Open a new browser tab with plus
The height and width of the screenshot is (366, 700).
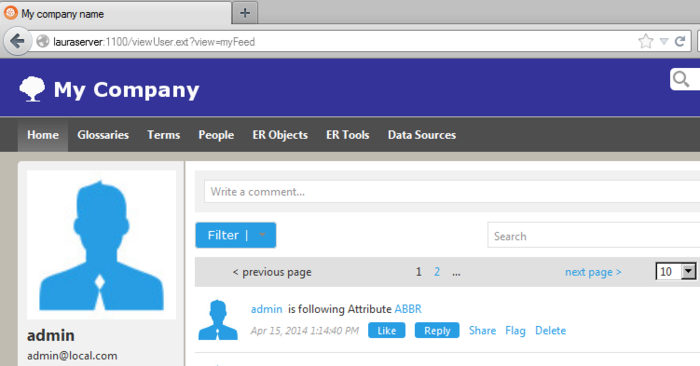point(245,13)
